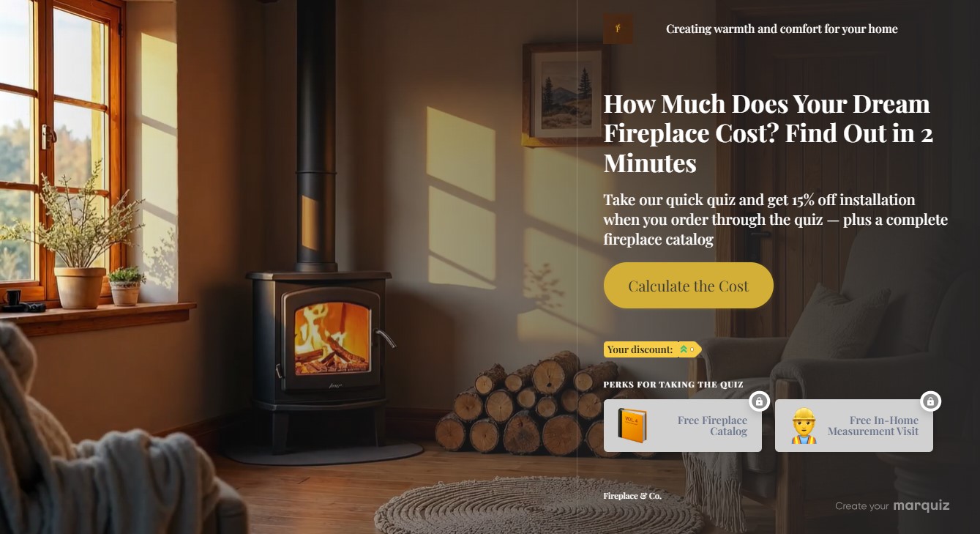Click the company logo icon at top
The image size is (980, 534).
tap(618, 29)
